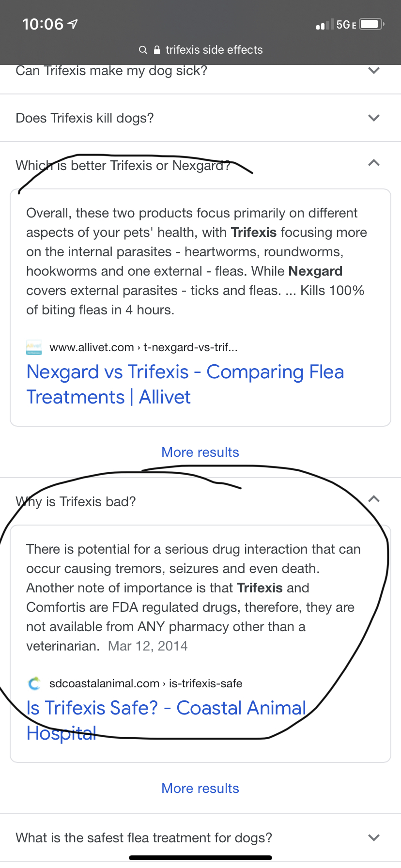Tap the padlock icon beside the search text
Image resolution: width=401 pixels, height=868 pixels.
pyautogui.click(x=156, y=50)
